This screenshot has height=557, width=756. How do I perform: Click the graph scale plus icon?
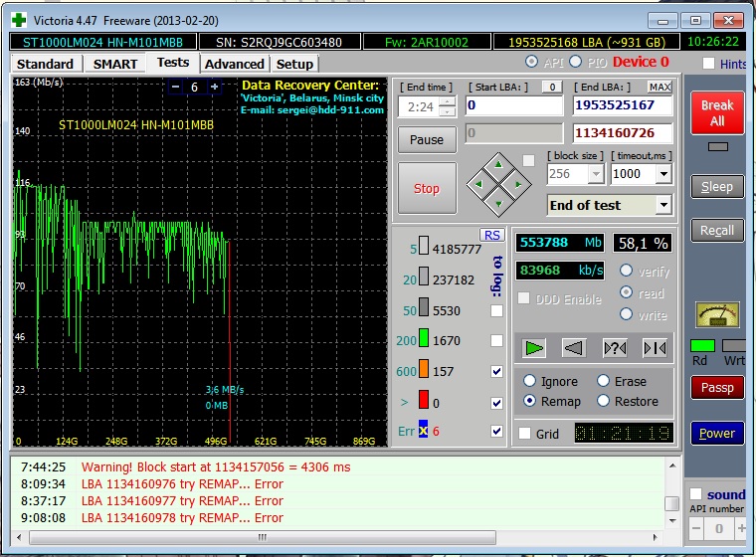click(213, 88)
